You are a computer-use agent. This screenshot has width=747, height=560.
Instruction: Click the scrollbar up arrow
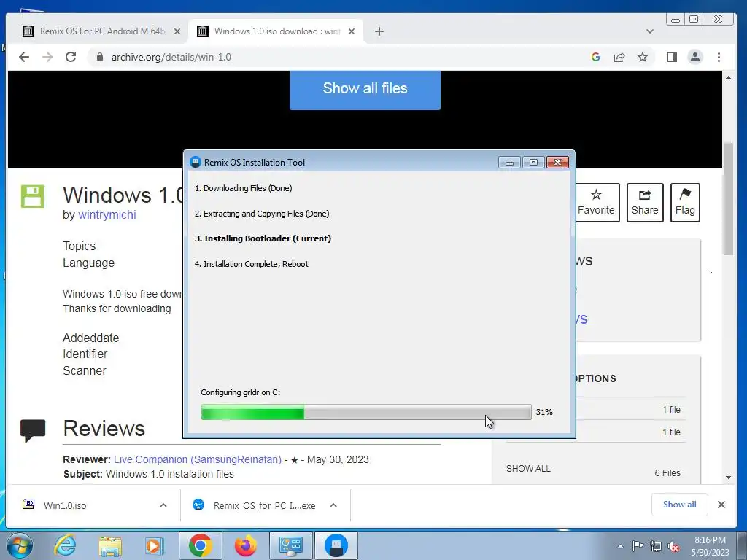click(729, 77)
